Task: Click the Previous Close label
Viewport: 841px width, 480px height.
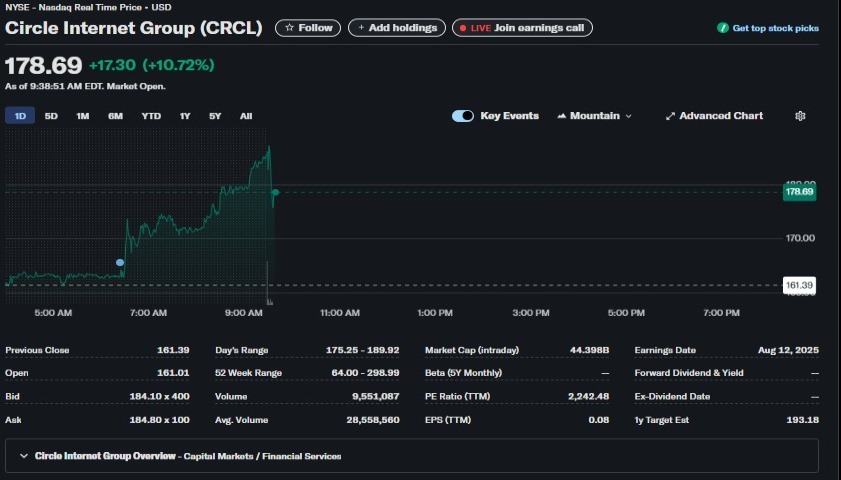Action: 37,350
